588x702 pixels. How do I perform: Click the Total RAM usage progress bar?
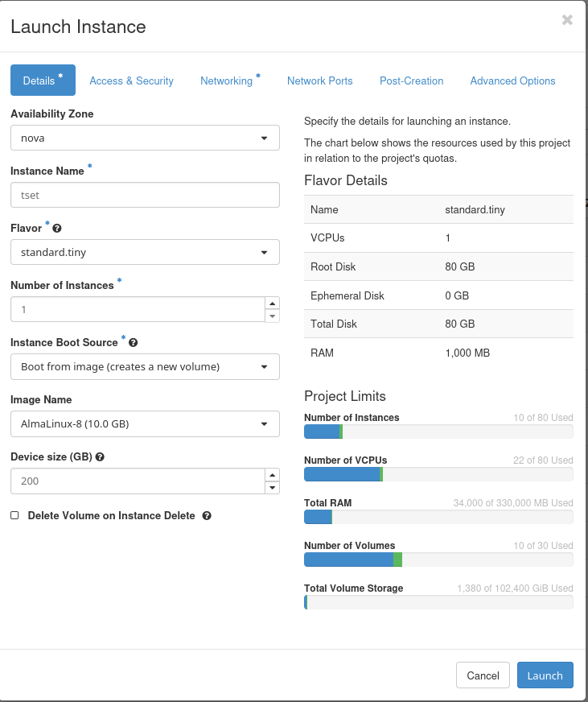(x=438, y=517)
